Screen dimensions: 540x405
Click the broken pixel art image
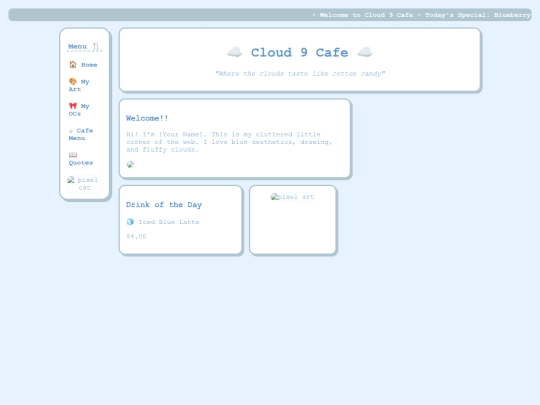[292, 197]
